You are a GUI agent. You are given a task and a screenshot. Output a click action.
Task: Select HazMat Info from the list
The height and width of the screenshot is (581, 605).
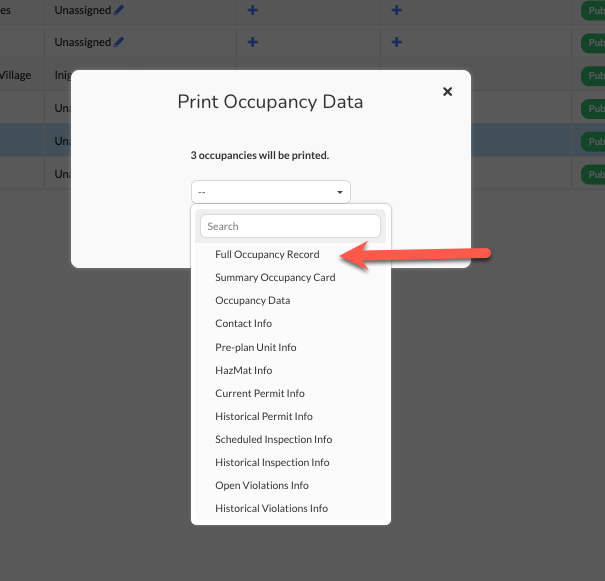(243, 371)
